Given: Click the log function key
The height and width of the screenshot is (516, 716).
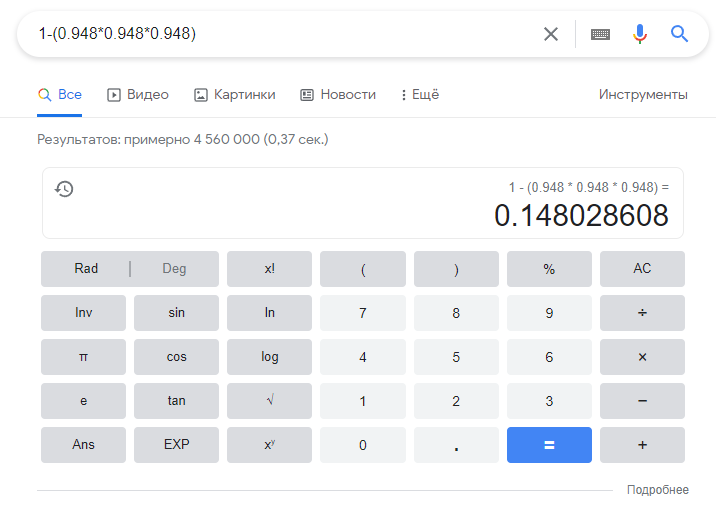Looking at the screenshot, I should tap(269, 357).
